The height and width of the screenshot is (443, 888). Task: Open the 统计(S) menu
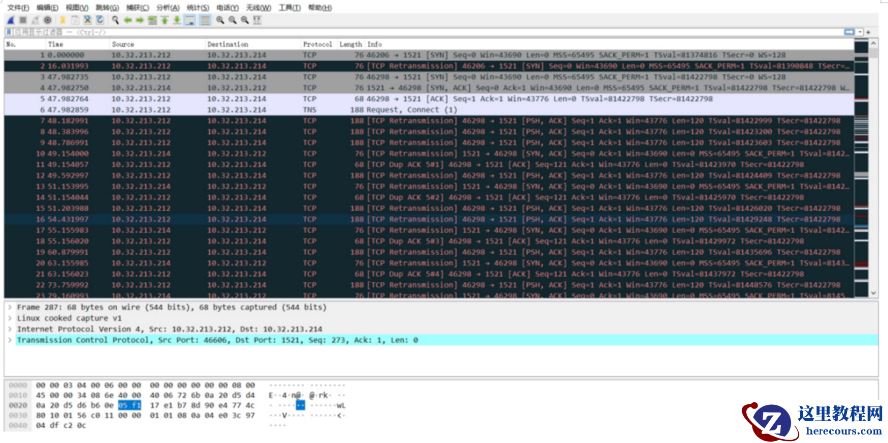click(195, 7)
